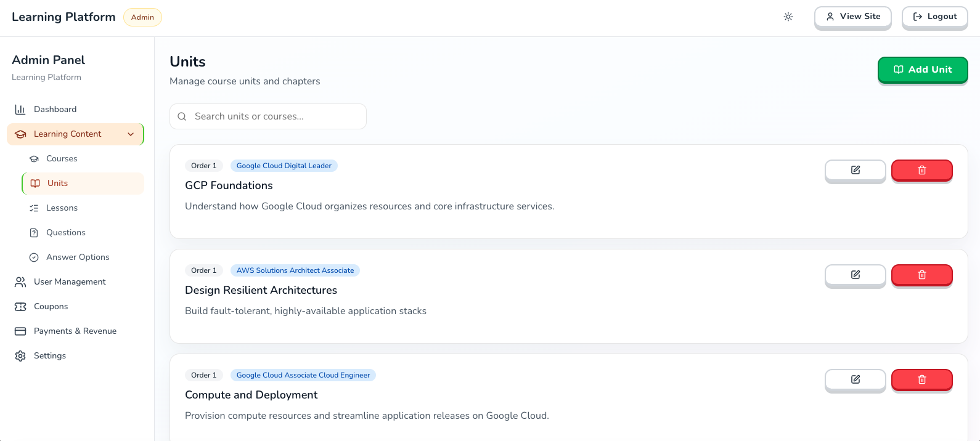This screenshot has height=441, width=980.
Task: Edit the Compute and Deployment unit
Action: point(855,379)
